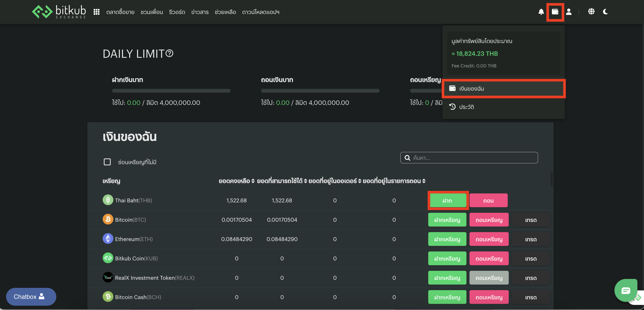Click green ฝาก button for Thai Baht
The width and height of the screenshot is (644, 310).
click(x=448, y=201)
